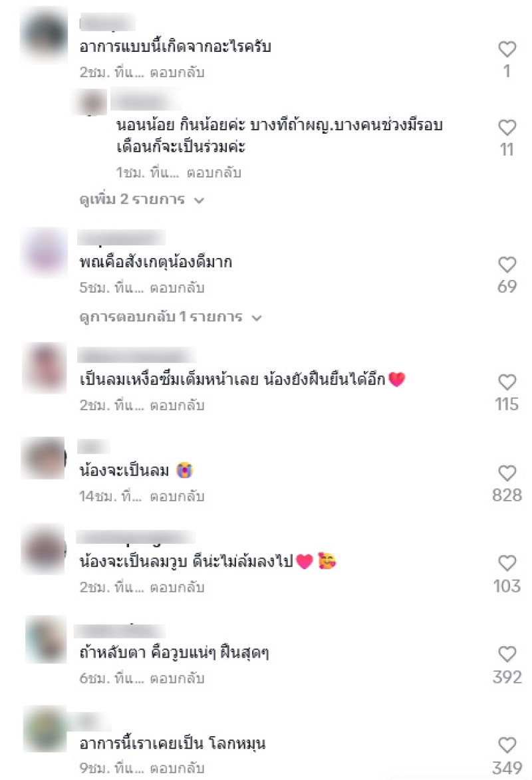Viewport: 532px width, 780px height.
Task: Reply to the อาการแบบนี้เกิดจากอะไรครับ comment
Action: pos(177,72)
